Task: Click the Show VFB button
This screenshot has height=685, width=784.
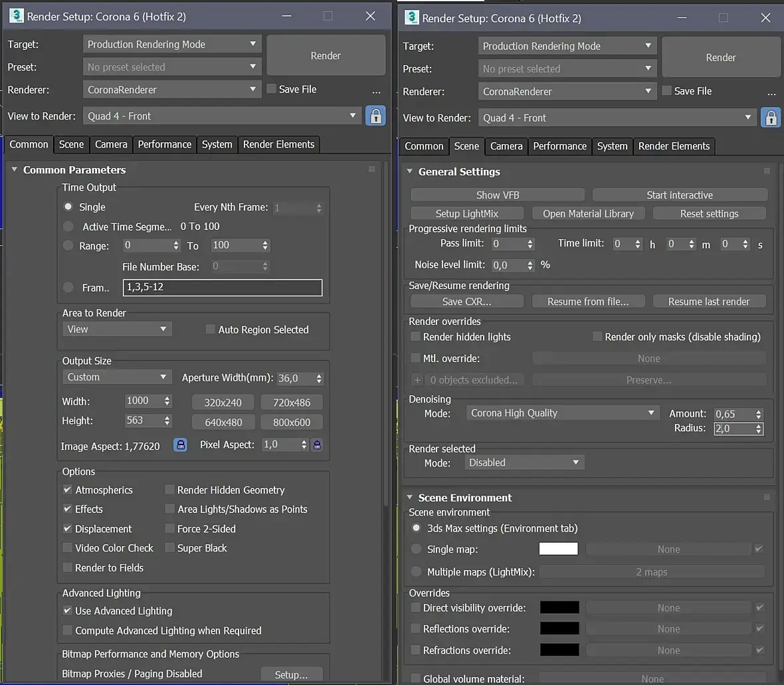Action: click(x=498, y=195)
